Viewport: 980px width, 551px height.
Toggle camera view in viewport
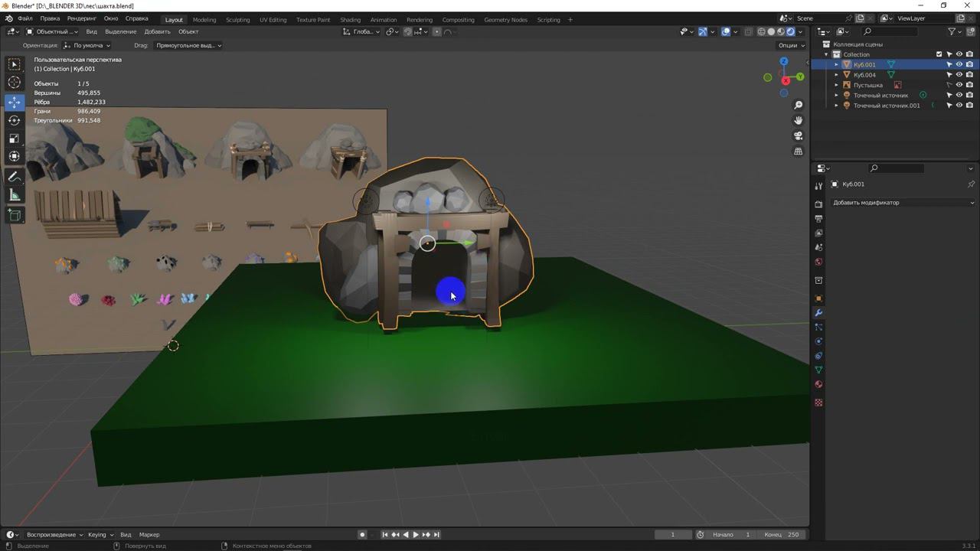pyautogui.click(x=798, y=135)
